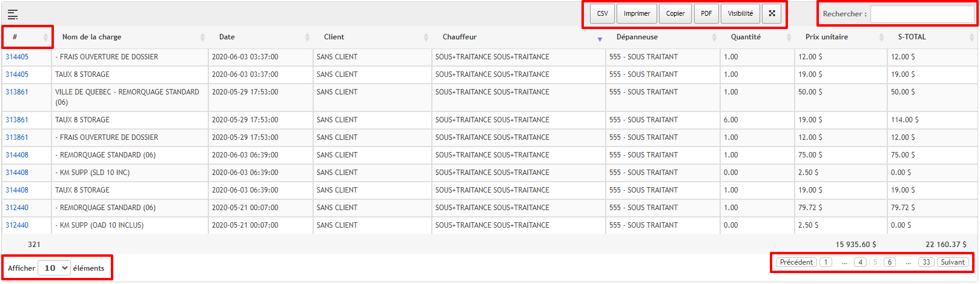980x284 pixels.
Task: Go to page 33
Action: (926, 262)
